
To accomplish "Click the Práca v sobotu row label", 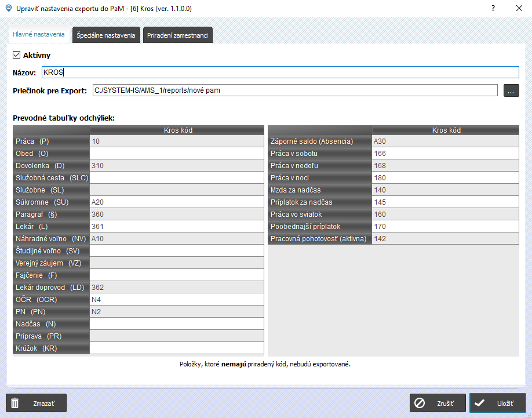I will [320, 154].
